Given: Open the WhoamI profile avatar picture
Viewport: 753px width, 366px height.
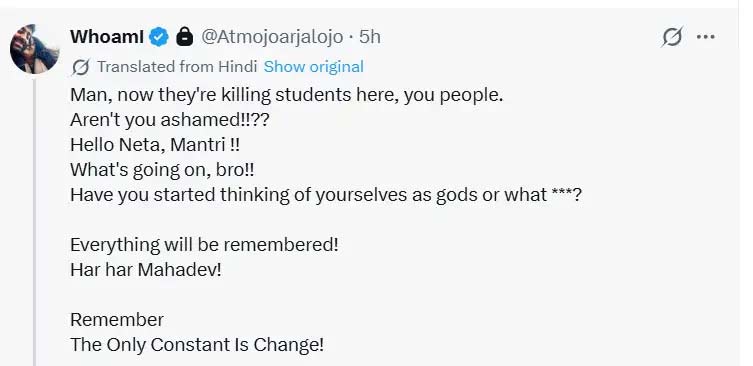Looking at the screenshot, I should tap(34, 48).
